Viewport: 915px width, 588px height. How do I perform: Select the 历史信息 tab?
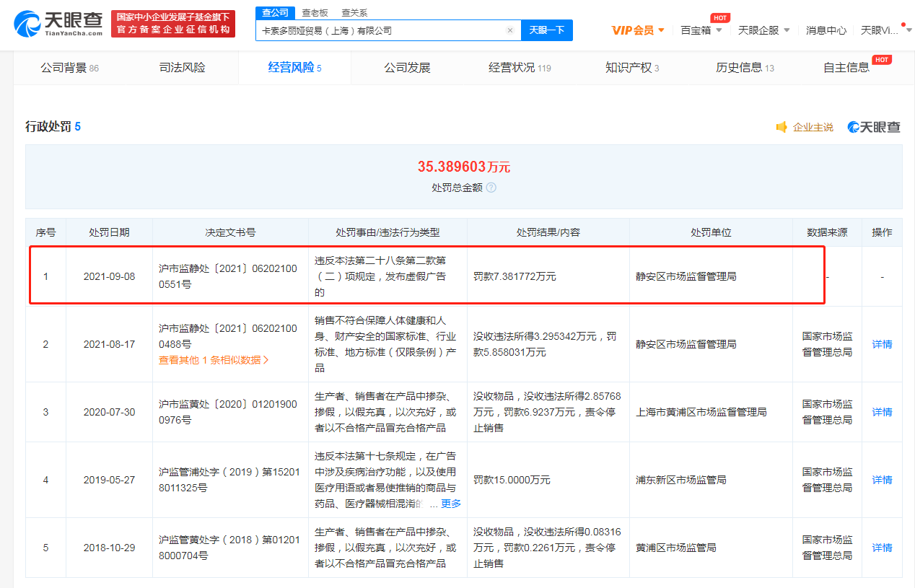pos(745,68)
